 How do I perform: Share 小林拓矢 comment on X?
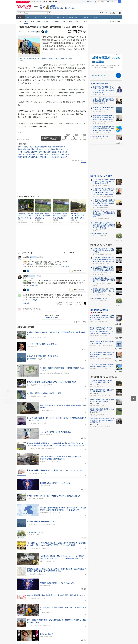(x=24, y=271)
